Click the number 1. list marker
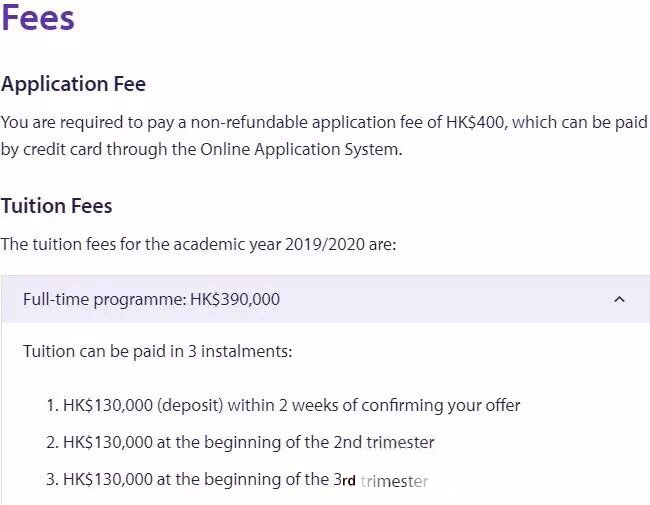650x505 pixels. pos(53,405)
